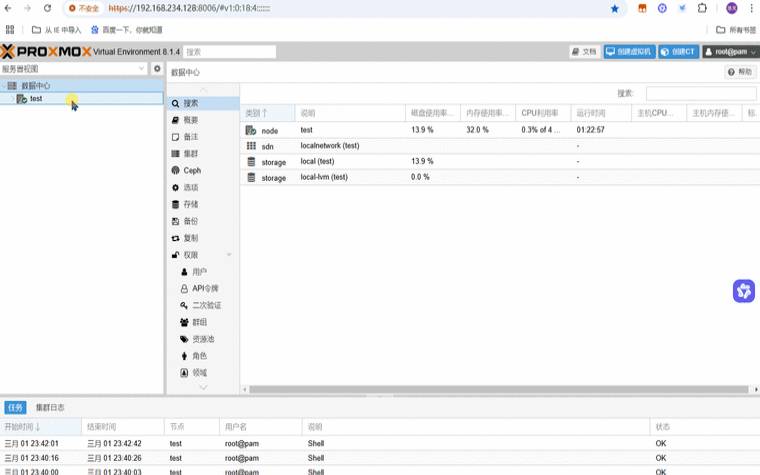Click the gear icon beside server view selector

[156, 69]
